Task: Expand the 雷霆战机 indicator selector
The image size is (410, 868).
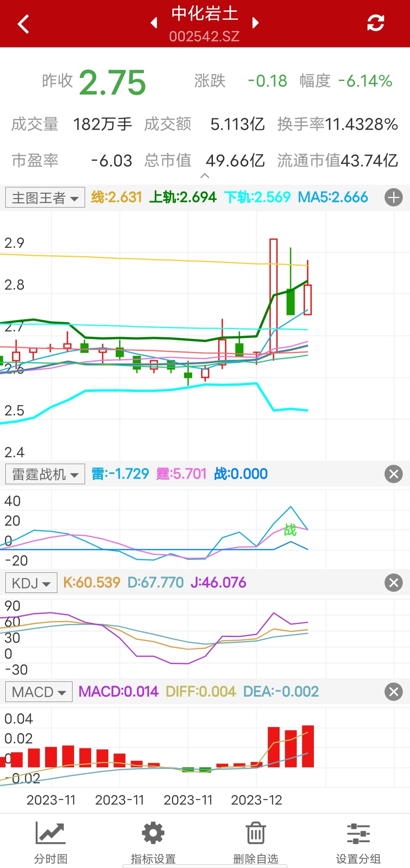Action: [x=45, y=474]
